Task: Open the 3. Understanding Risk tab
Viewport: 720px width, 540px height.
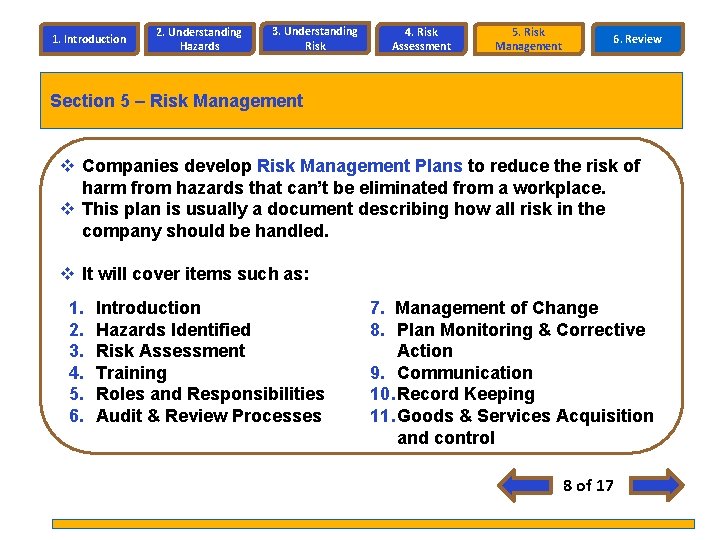Action: coord(315,39)
